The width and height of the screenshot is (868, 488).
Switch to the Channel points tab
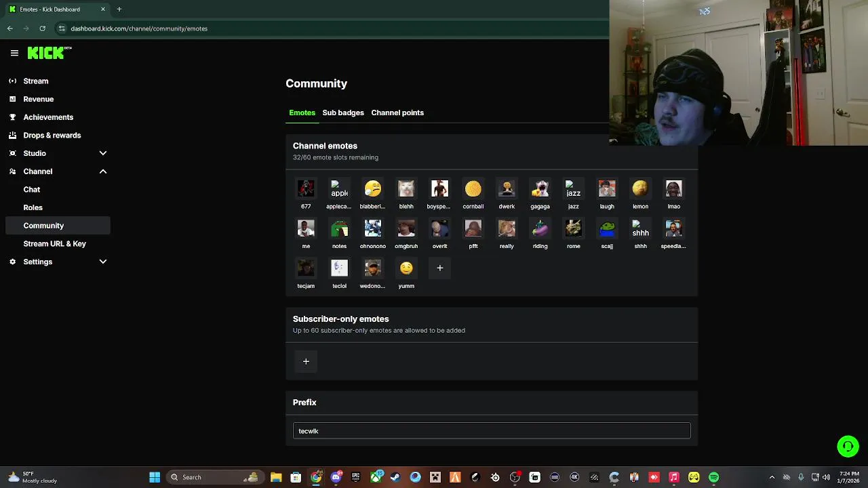pos(397,113)
